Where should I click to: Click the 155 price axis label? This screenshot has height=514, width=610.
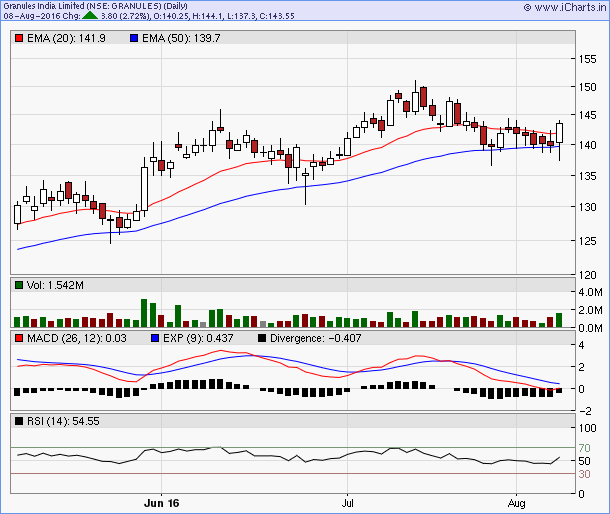[x=587, y=59]
